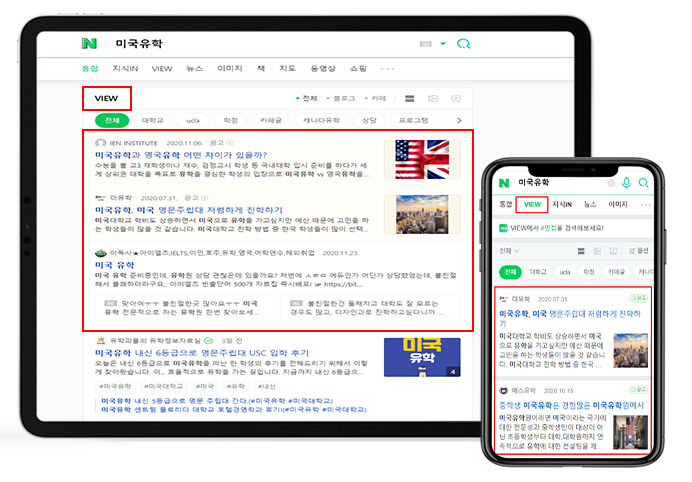
Task: Select the 프로그램 chip on the tablet
Action: (413, 120)
